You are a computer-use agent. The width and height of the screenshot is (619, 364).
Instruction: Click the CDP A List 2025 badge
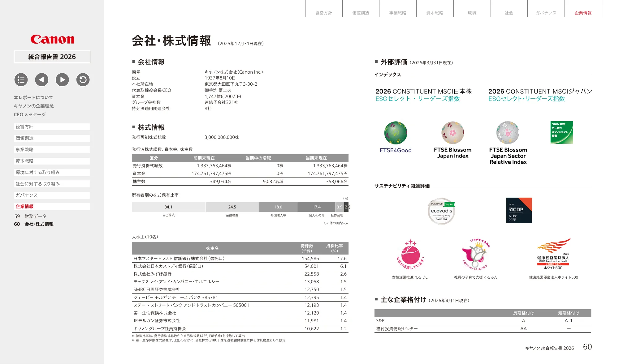tap(519, 210)
